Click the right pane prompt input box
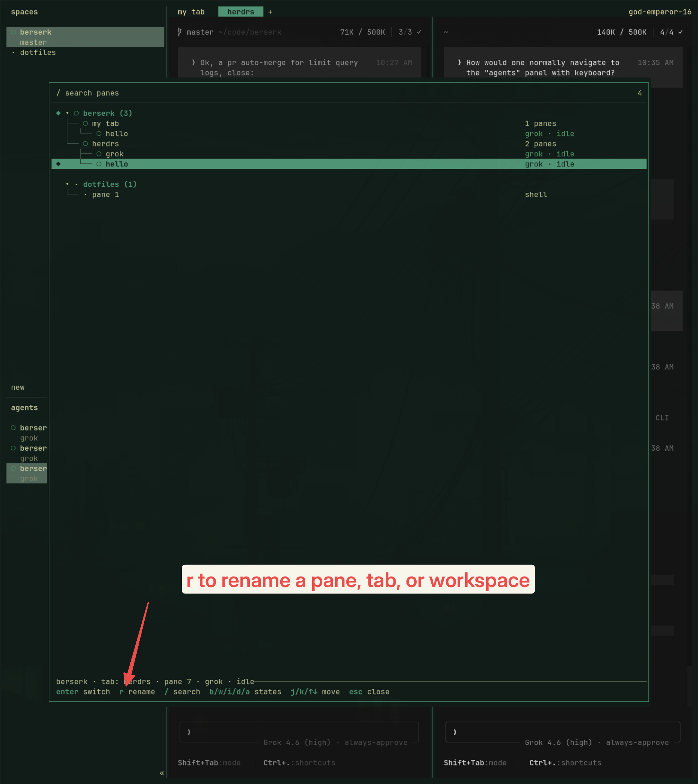Screen dimensions: 698x784 click(563, 732)
